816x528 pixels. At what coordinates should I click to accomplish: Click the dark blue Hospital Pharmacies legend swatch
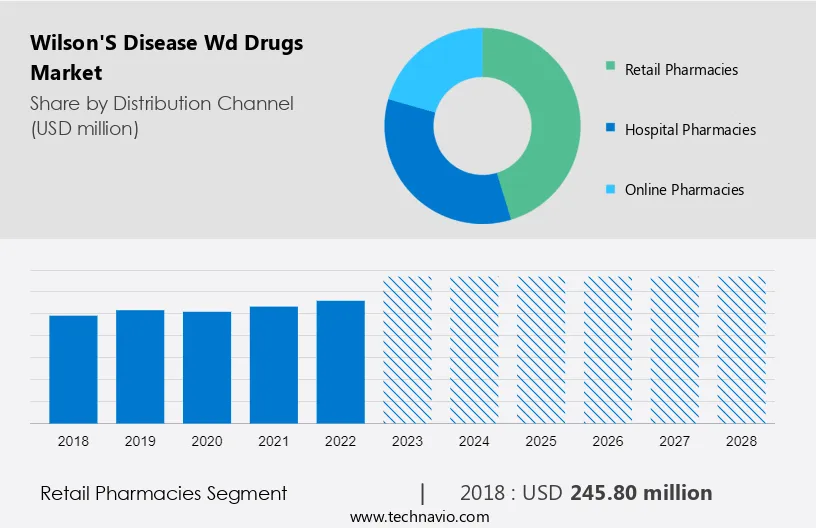click(x=610, y=130)
